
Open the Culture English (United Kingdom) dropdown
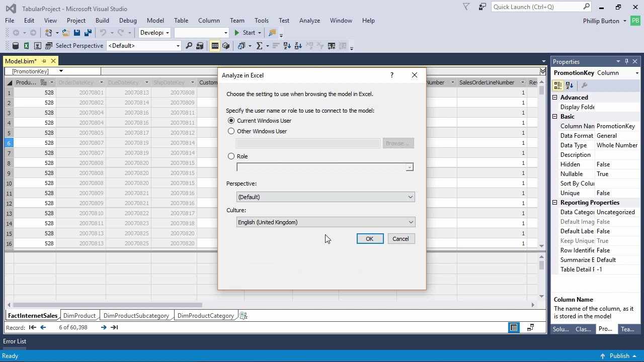pyautogui.click(x=326, y=222)
